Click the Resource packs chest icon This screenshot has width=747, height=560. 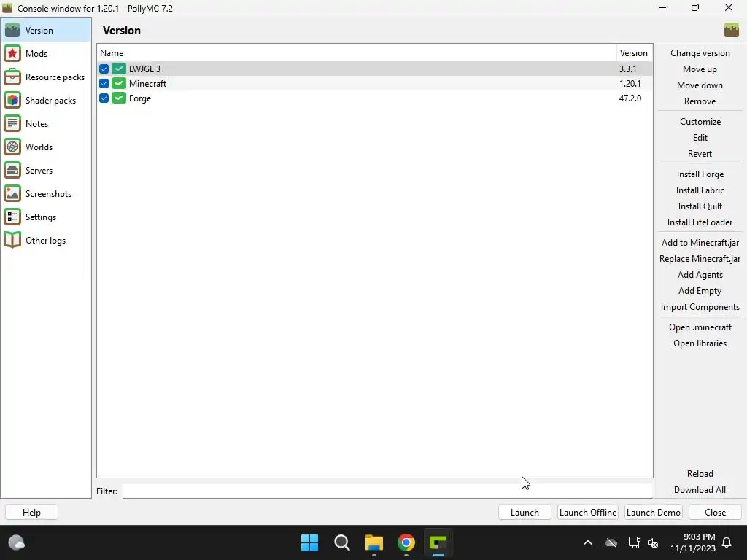click(12, 77)
